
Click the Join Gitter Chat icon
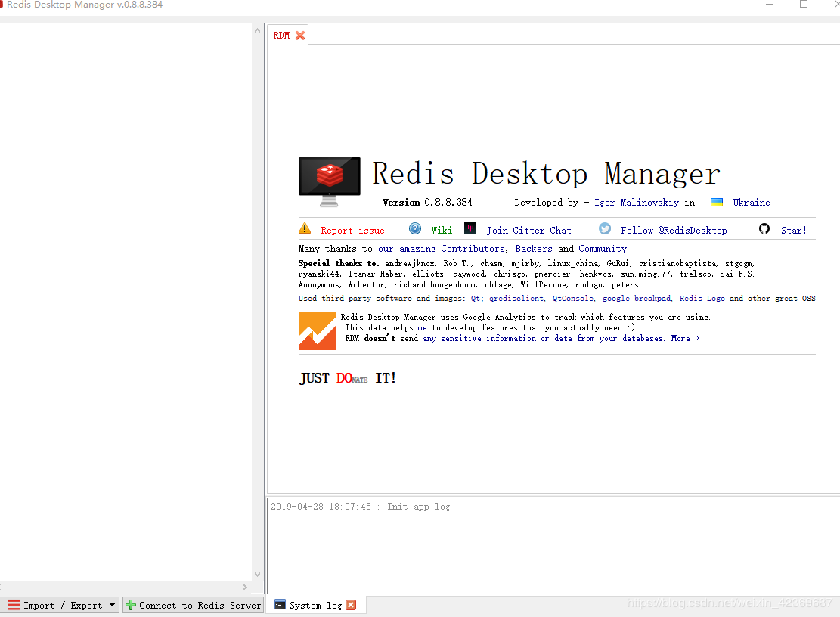pos(470,228)
